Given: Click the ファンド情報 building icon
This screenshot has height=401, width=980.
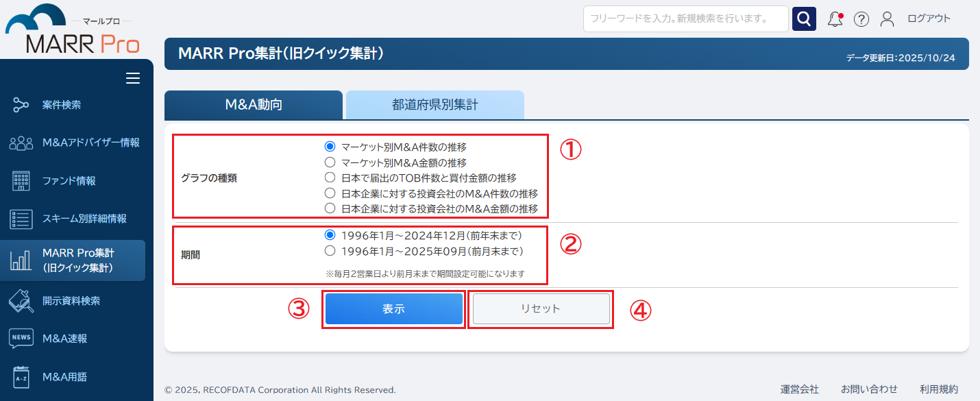Looking at the screenshot, I should pos(21,181).
